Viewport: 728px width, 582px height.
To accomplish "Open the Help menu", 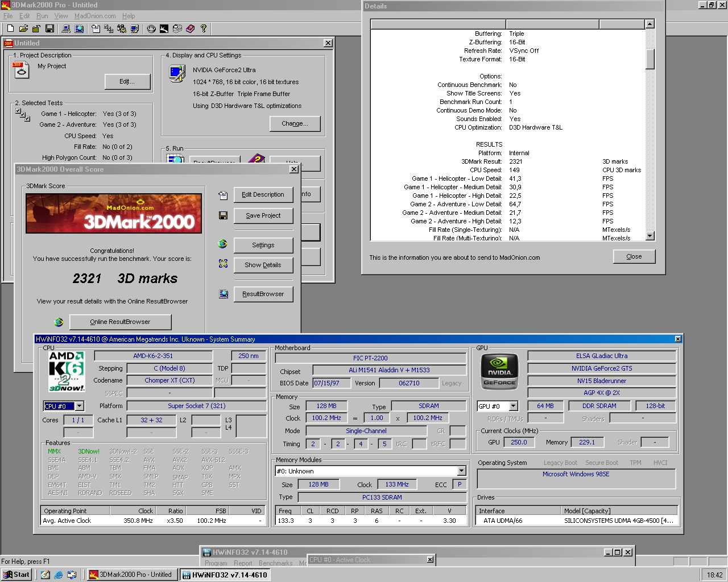I will 129,16.
